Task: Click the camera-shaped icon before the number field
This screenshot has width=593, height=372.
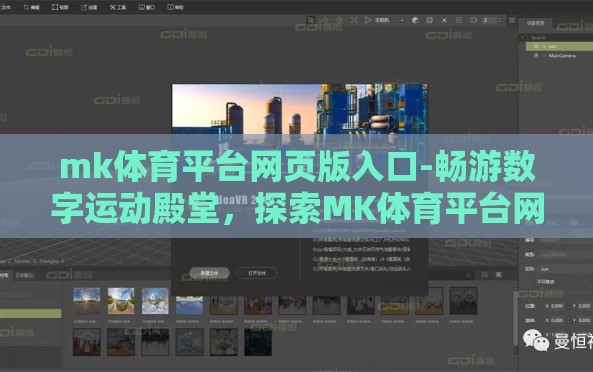Action: tap(473, 20)
